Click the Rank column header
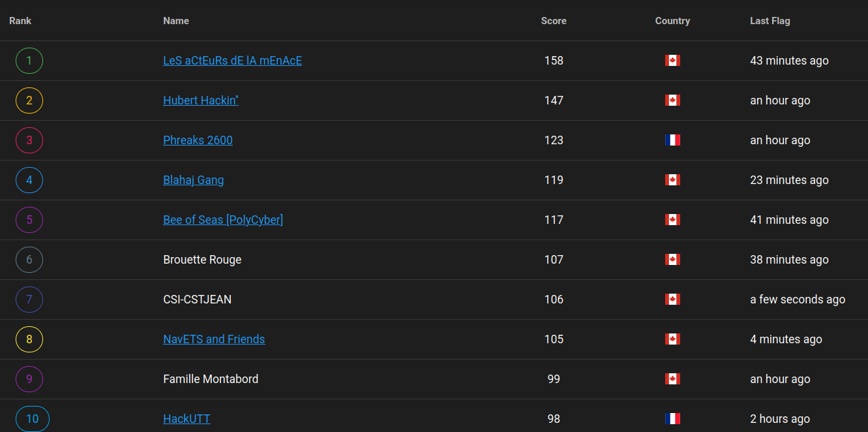The image size is (868, 432). pyautogui.click(x=20, y=21)
